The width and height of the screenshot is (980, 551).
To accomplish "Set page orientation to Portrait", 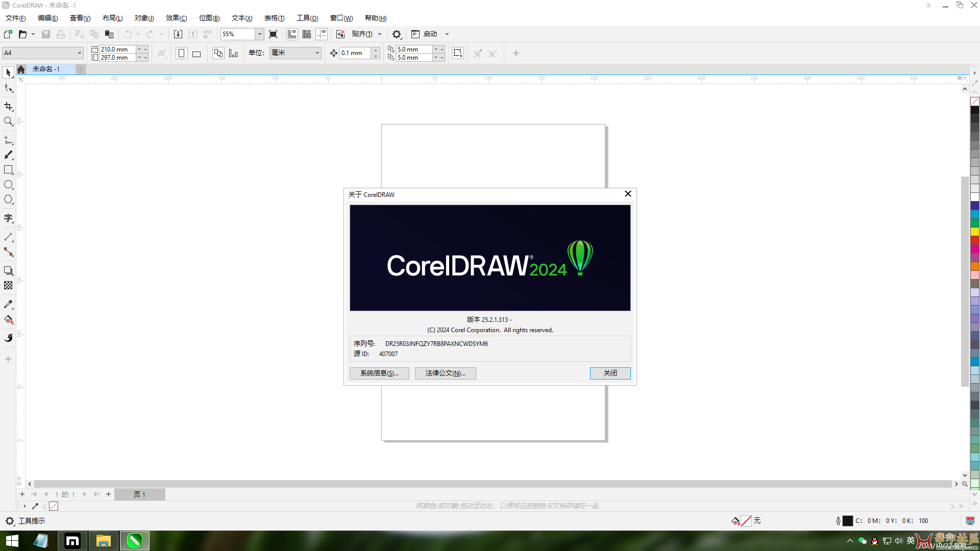I will click(181, 53).
